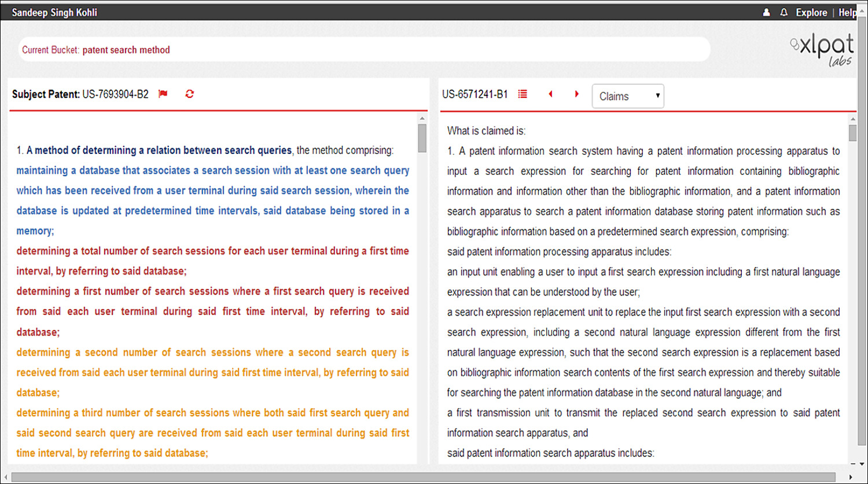Click 'an input unit enabling a user' line
The width and height of the screenshot is (868, 484).
tap(643, 272)
